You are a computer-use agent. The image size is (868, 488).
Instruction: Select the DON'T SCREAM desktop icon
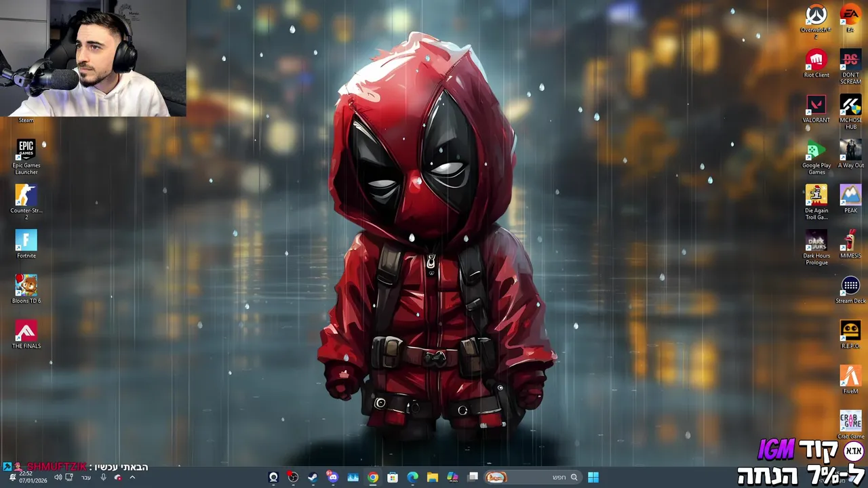point(850,67)
